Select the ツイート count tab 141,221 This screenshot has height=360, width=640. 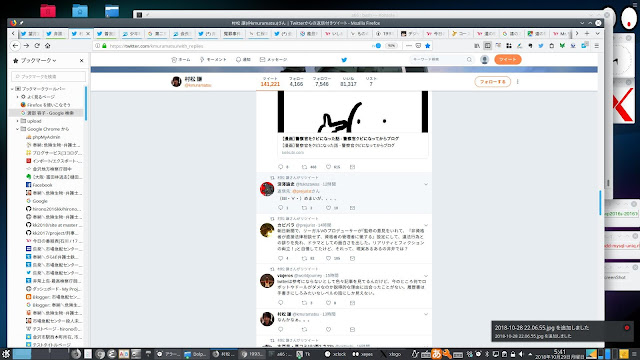point(270,81)
